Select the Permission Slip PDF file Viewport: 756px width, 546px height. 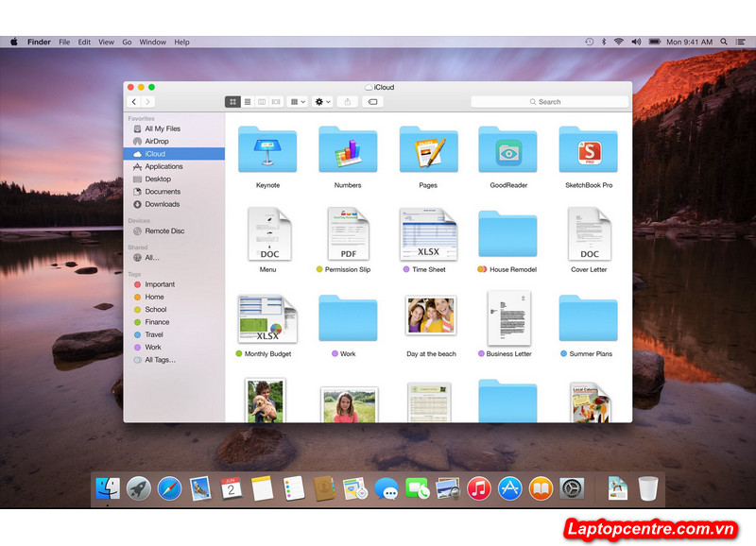click(348, 233)
